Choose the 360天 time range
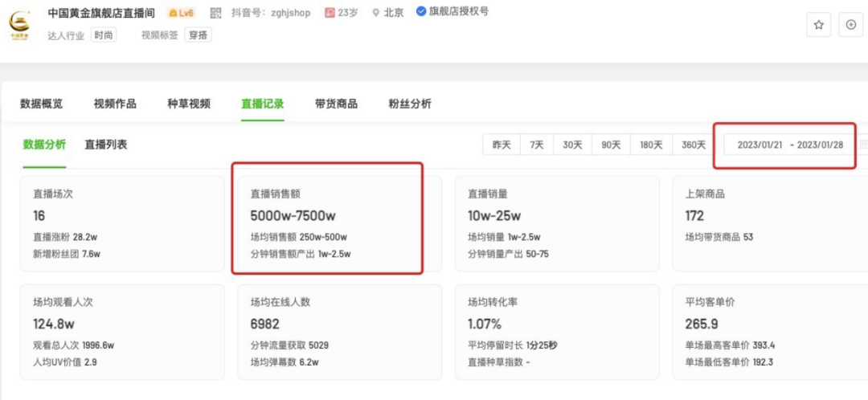The height and width of the screenshot is (400, 868). tap(693, 145)
